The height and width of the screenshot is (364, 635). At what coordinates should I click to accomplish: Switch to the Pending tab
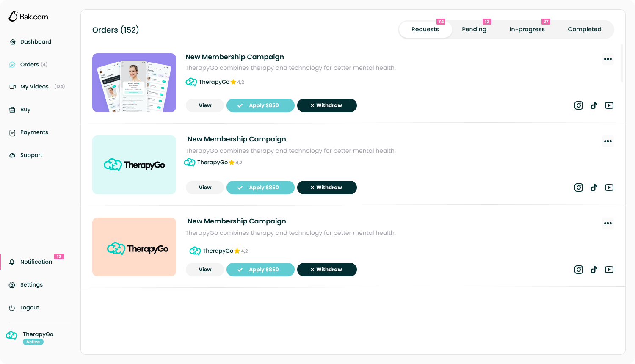[474, 29]
